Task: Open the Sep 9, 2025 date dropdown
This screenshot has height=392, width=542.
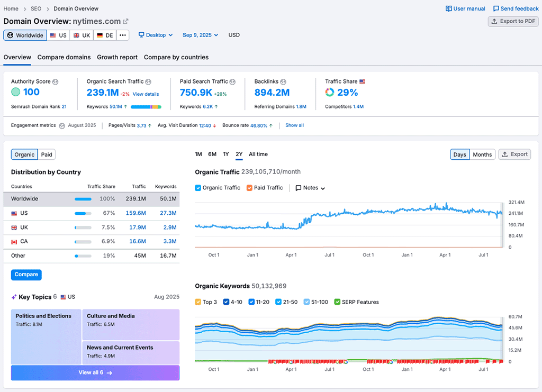Action: (x=200, y=35)
